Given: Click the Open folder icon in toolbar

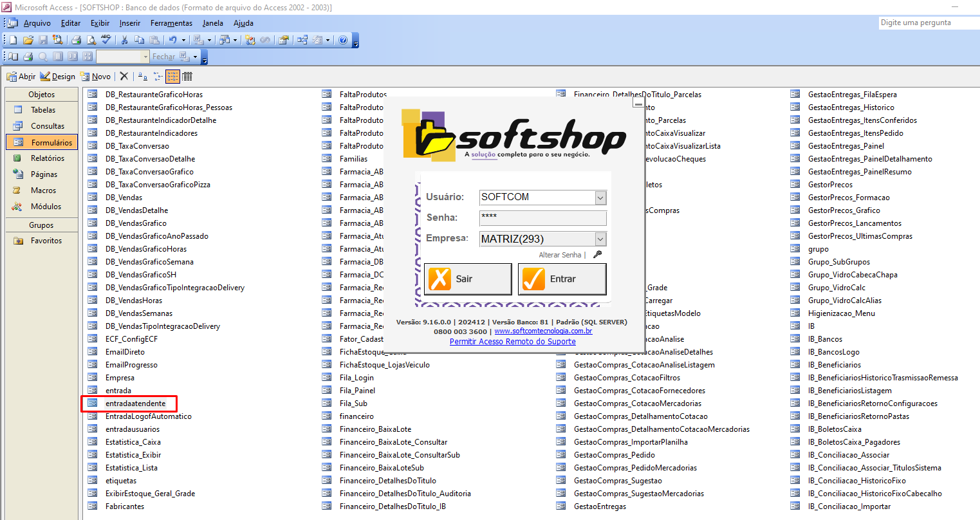Looking at the screenshot, I should tap(28, 40).
